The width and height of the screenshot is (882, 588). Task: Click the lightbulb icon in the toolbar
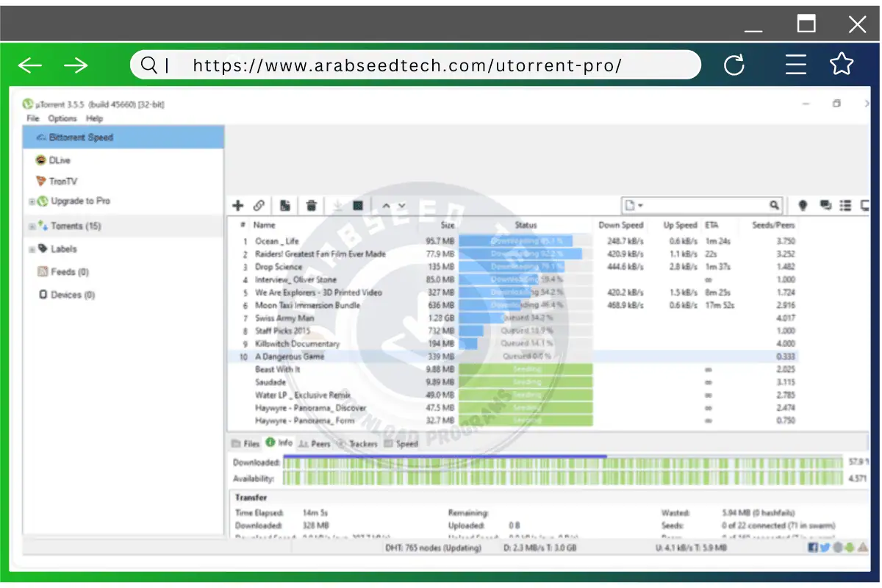coord(803,206)
